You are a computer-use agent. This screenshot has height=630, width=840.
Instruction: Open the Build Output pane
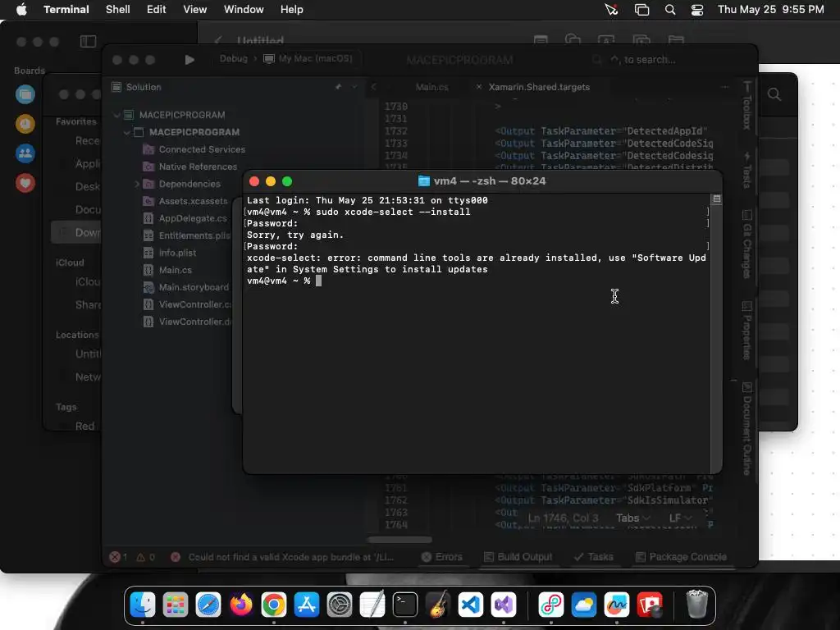[x=518, y=557]
